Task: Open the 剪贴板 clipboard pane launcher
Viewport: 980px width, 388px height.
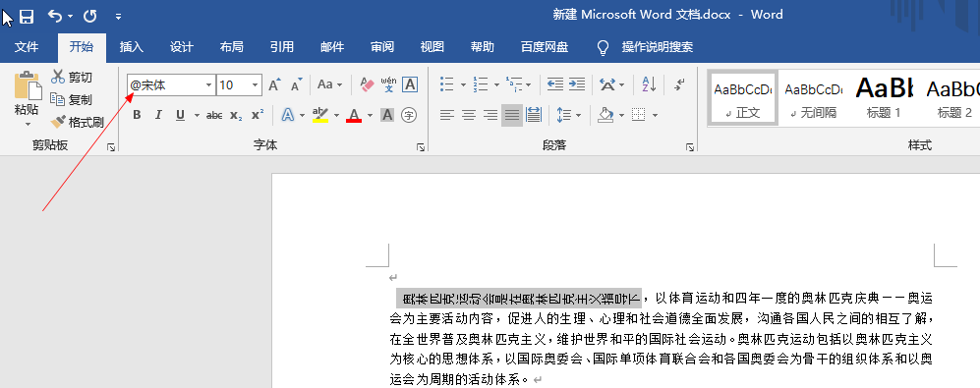Action: pyautogui.click(x=111, y=147)
